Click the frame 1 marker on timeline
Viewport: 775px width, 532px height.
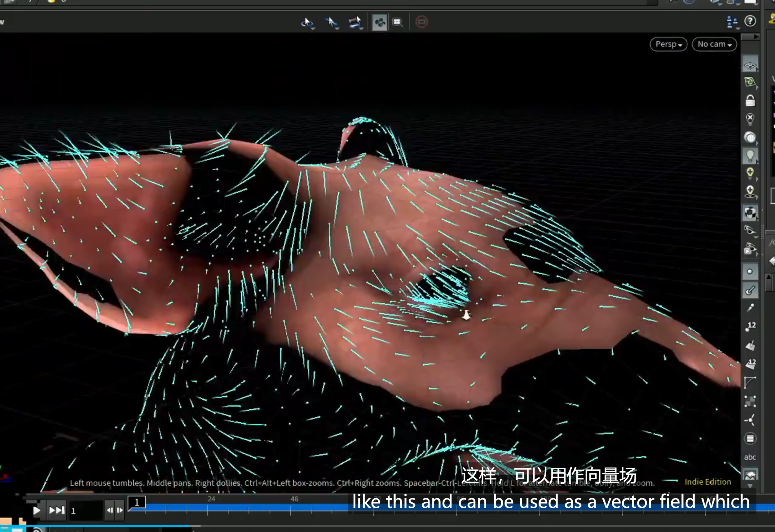tap(137, 502)
